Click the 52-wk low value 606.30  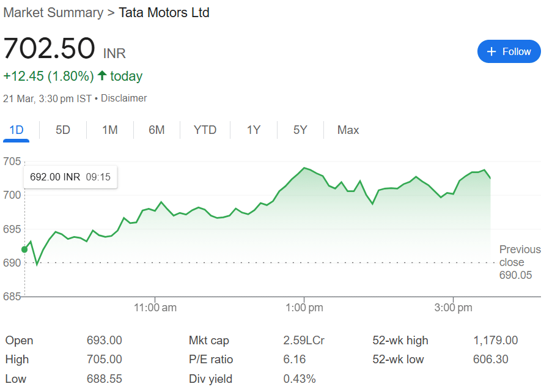click(490, 359)
